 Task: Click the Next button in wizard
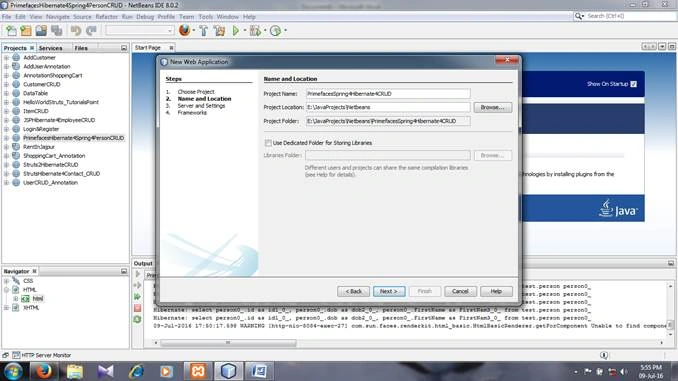pyautogui.click(x=389, y=291)
